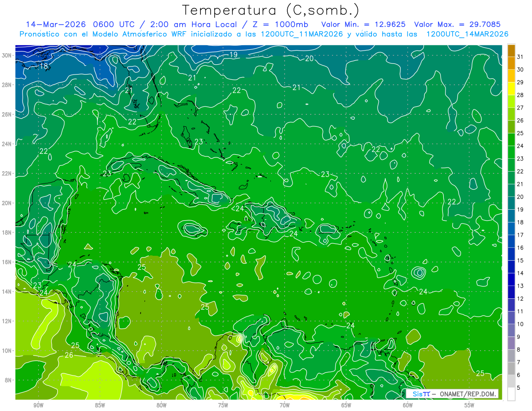Click the '19' contour label on the map
532x411 pixels.
[234, 55]
